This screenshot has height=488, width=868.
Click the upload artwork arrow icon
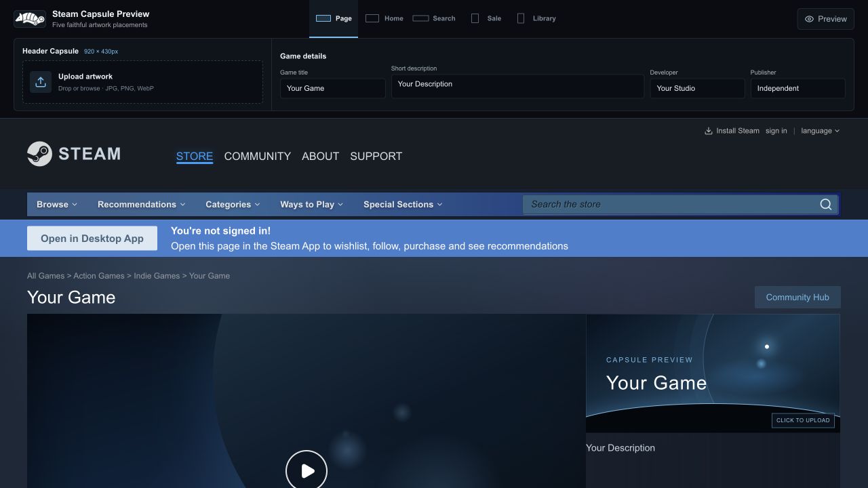click(x=41, y=82)
